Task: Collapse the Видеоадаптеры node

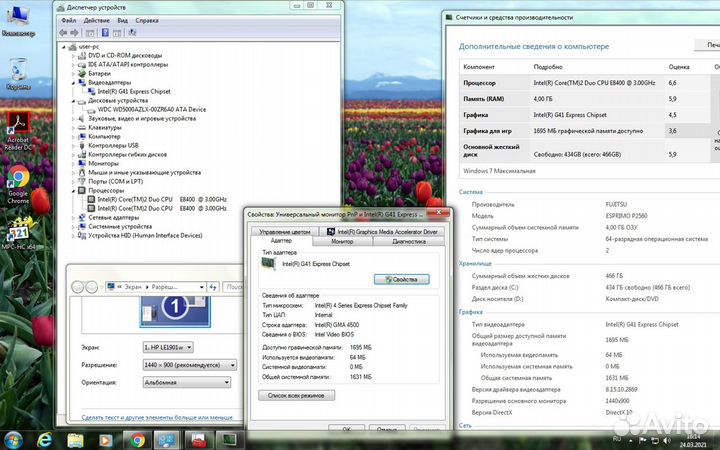Action: point(73,83)
